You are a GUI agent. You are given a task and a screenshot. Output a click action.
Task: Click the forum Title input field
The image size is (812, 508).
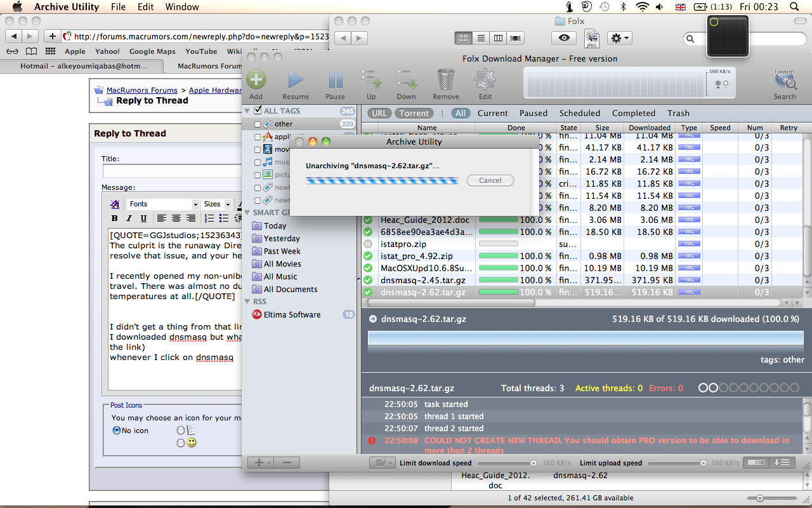pyautogui.click(x=171, y=171)
